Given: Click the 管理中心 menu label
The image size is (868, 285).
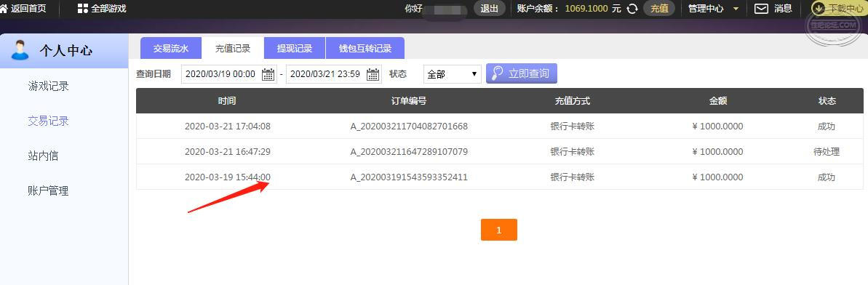Looking at the screenshot, I should [x=706, y=8].
